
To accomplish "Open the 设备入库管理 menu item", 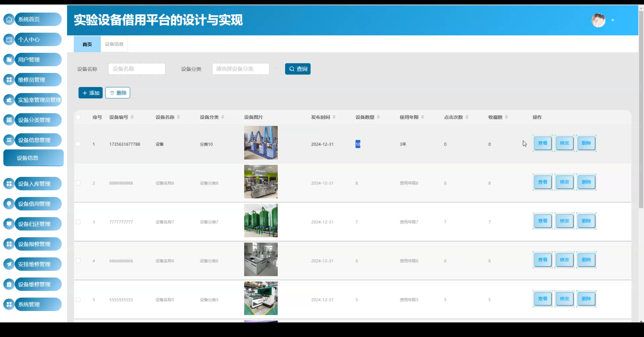I will 34,184.
